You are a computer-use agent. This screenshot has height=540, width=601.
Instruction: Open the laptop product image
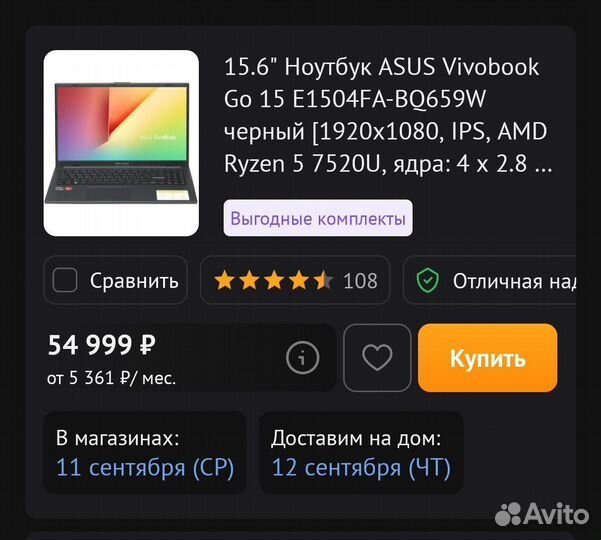[x=121, y=143]
